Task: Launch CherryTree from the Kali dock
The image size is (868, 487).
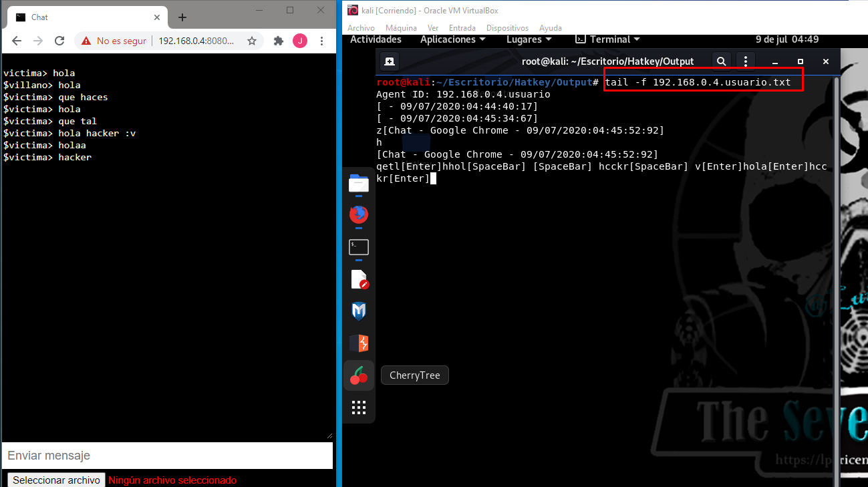Action: (x=359, y=375)
